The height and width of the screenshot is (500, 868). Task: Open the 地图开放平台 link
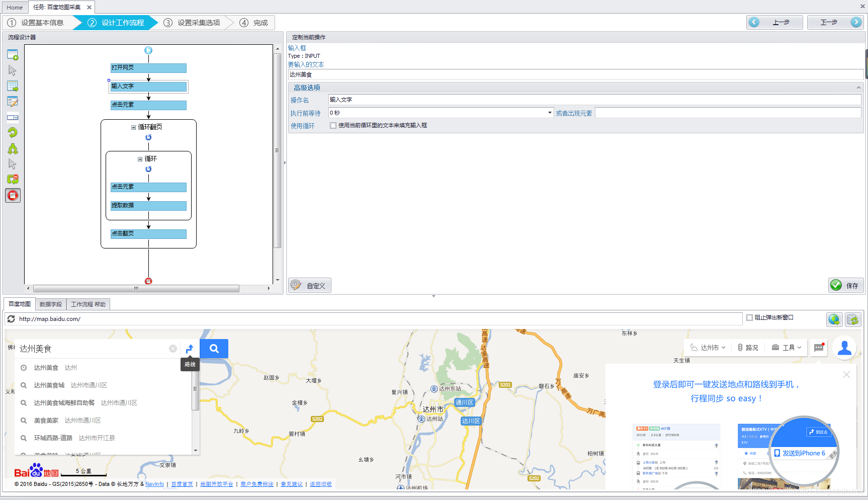click(217, 484)
